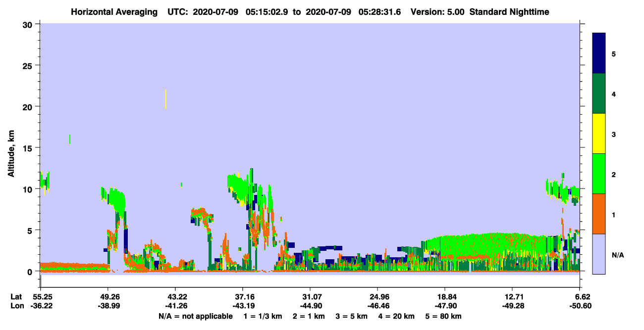The width and height of the screenshot is (644, 330).
Task: Click the bright green colorbar segment labeled 2
Action: tap(599, 174)
